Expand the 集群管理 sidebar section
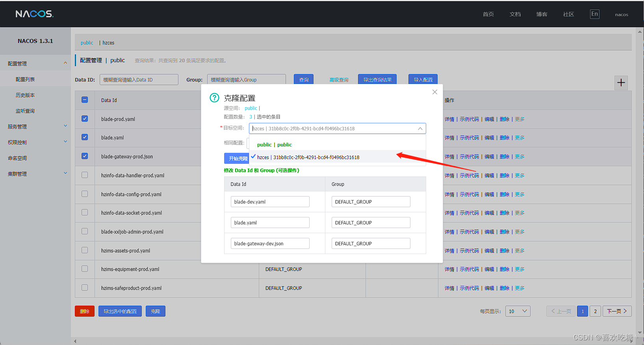 coord(35,174)
